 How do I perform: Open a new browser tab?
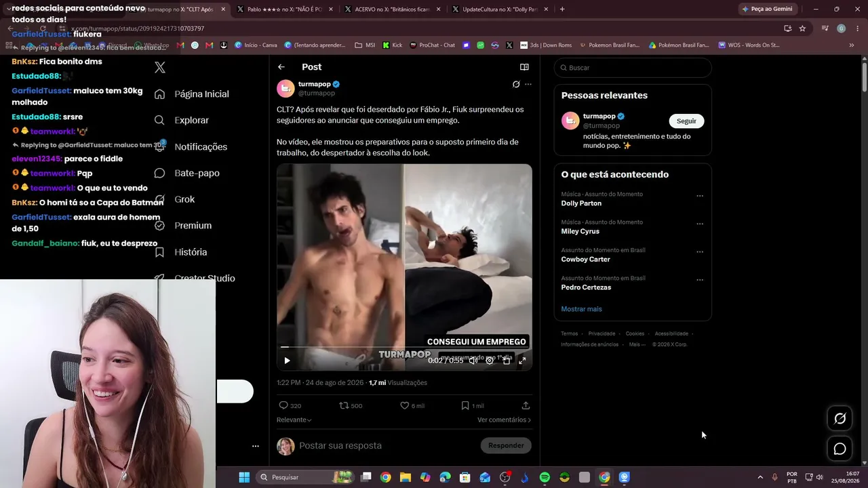click(562, 9)
